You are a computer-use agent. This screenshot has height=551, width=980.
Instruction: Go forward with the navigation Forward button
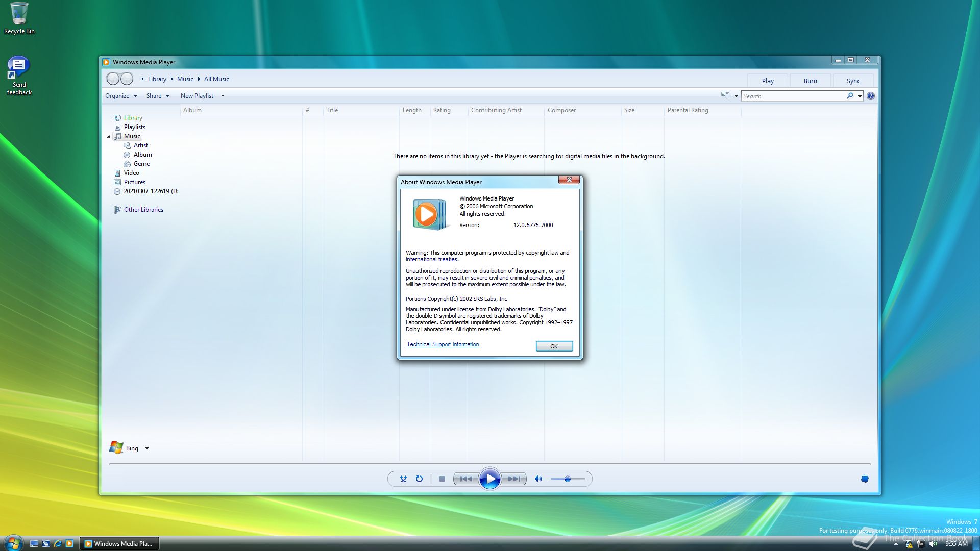(x=127, y=79)
